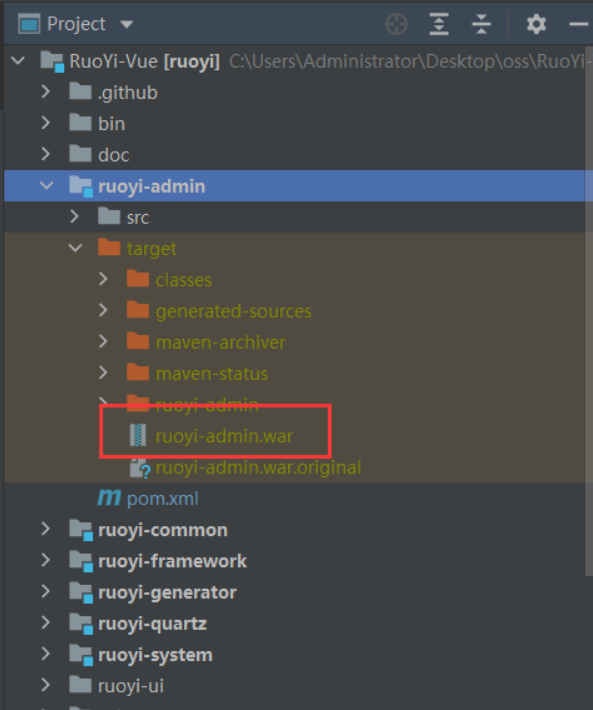Expand the src folder
The image size is (593, 710).
point(74,217)
